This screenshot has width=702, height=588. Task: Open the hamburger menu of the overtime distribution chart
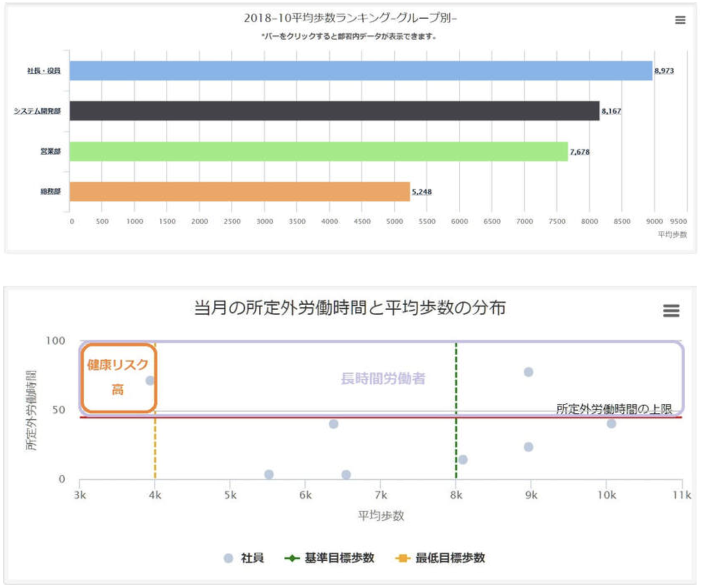(671, 311)
